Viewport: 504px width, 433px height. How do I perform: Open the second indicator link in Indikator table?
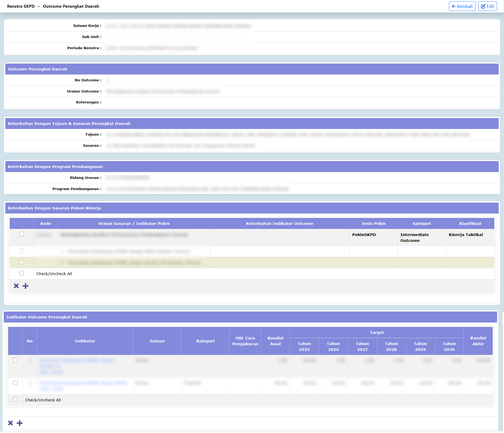tap(83, 383)
